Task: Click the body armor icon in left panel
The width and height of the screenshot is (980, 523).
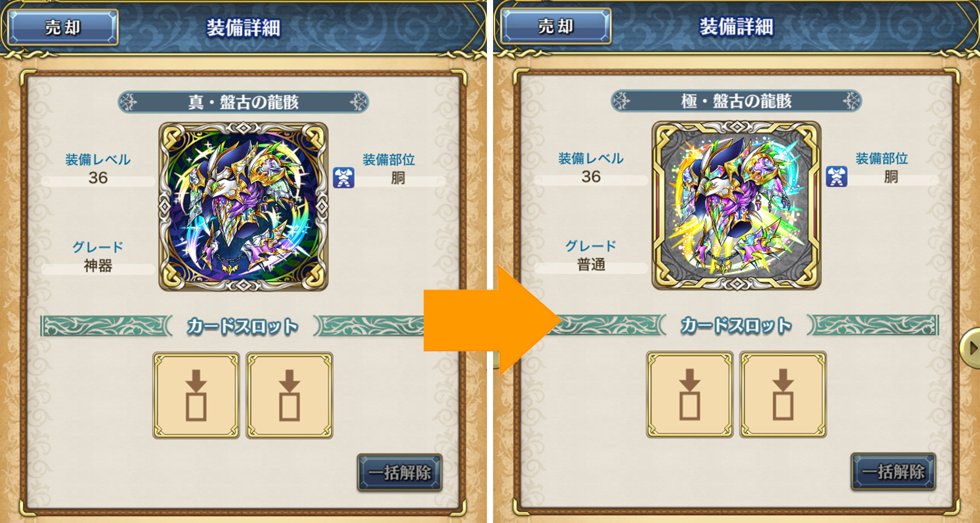Action: pyautogui.click(x=344, y=178)
